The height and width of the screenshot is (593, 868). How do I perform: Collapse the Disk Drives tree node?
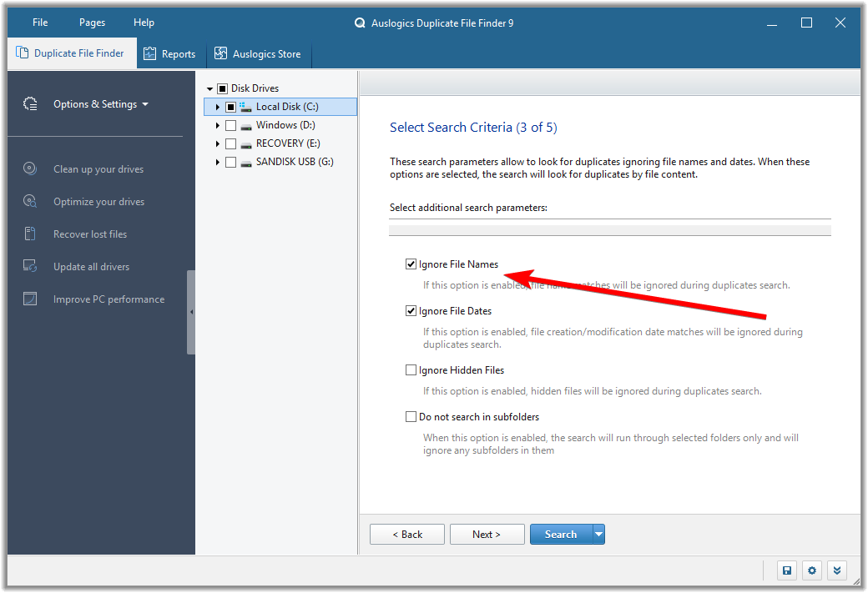209,88
